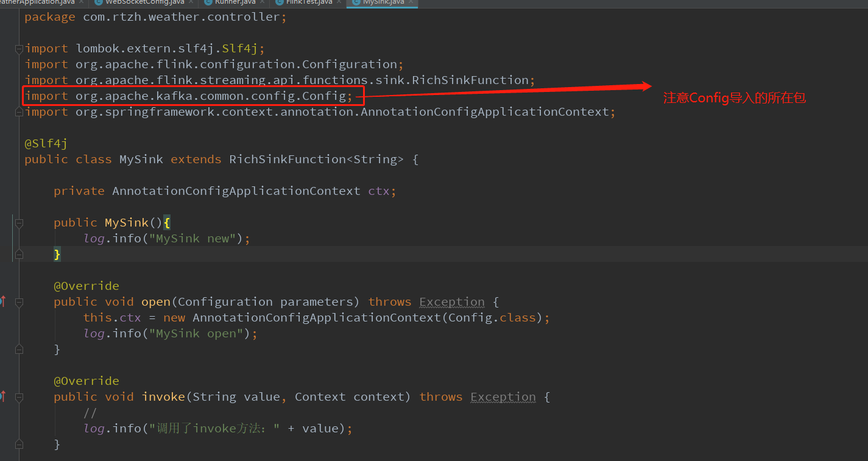The height and width of the screenshot is (461, 868).
Task: Click @Override above the open method
Action: [86, 286]
